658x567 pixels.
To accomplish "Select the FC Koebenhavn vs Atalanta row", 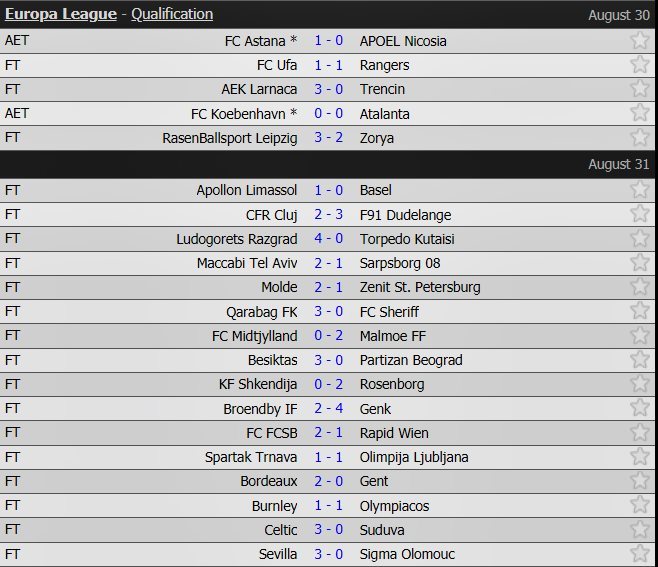I will click(328, 114).
